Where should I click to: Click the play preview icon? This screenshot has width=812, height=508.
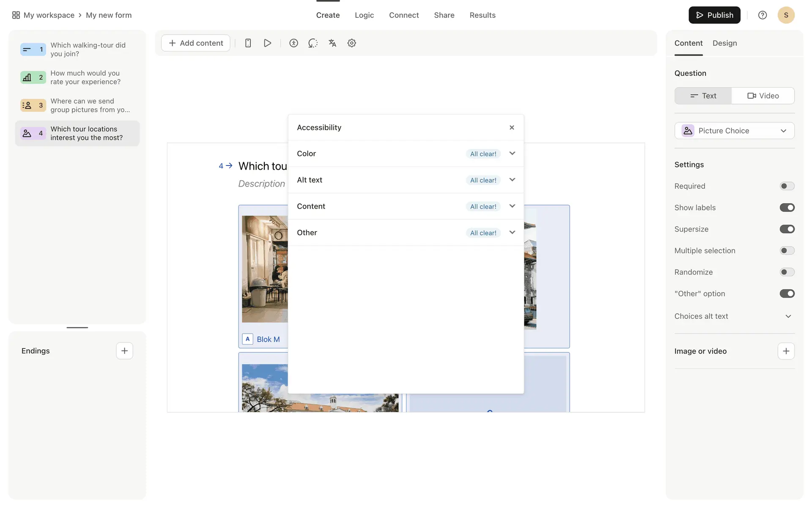tap(267, 43)
